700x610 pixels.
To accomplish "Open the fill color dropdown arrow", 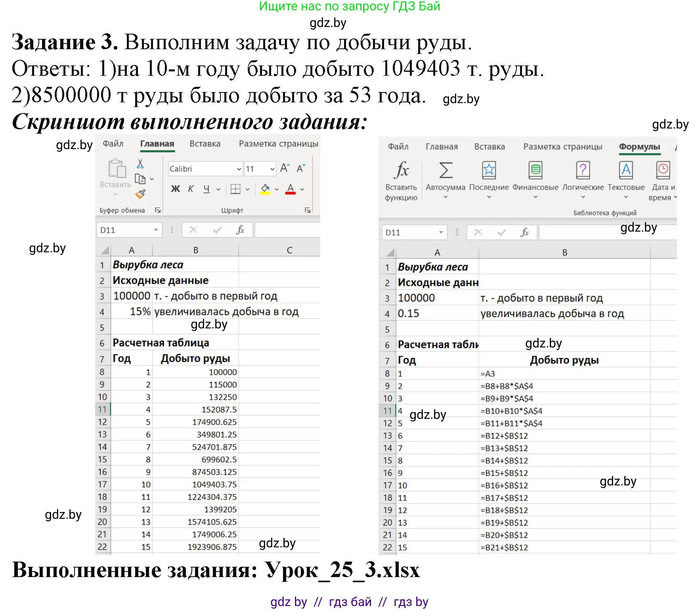I will (x=277, y=190).
